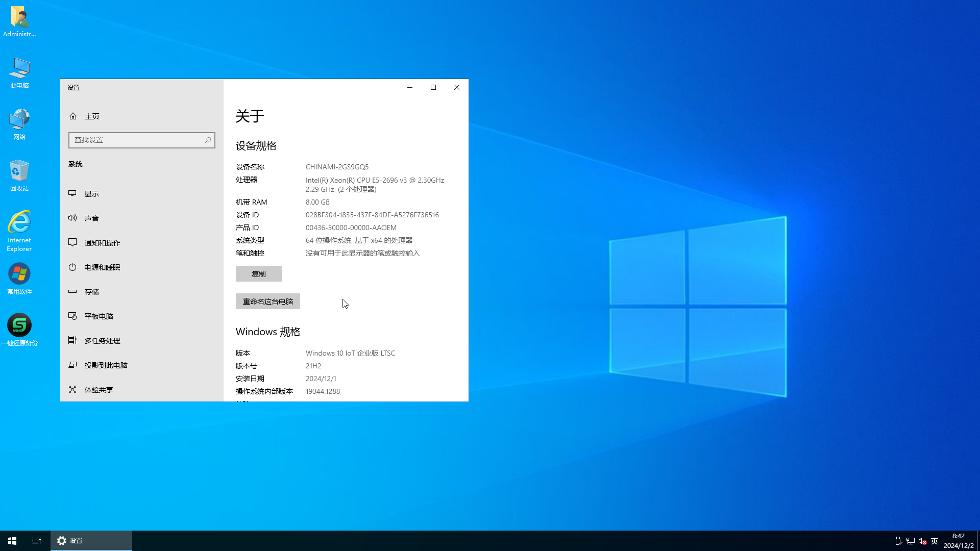The image size is (980, 551).
Task: Click the 8.00 GB RAM value
Action: click(317, 202)
